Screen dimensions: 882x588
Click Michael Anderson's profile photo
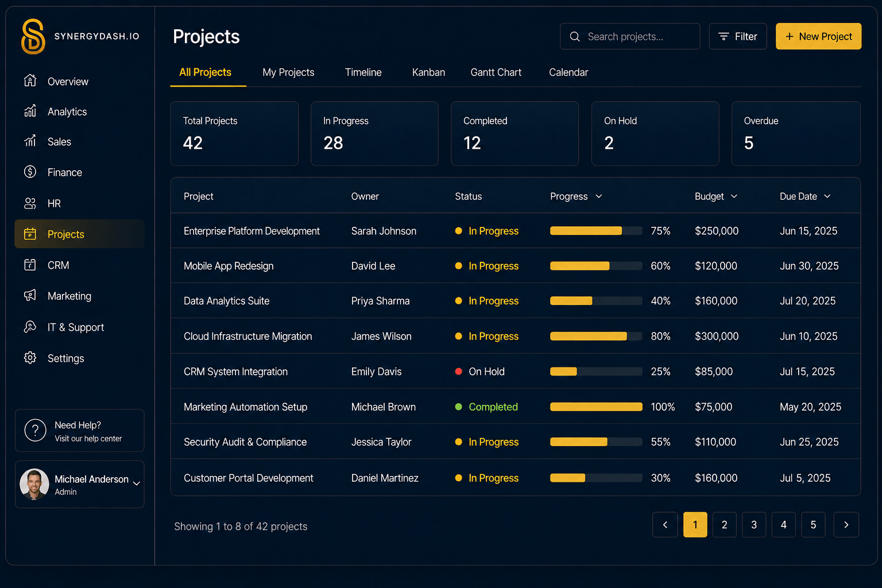34,484
